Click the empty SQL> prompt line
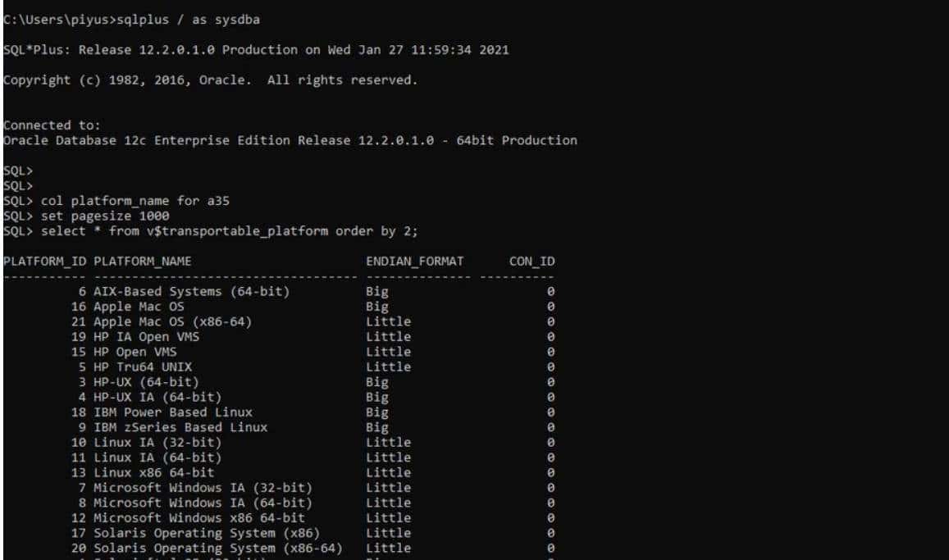The image size is (949, 560). point(16,170)
